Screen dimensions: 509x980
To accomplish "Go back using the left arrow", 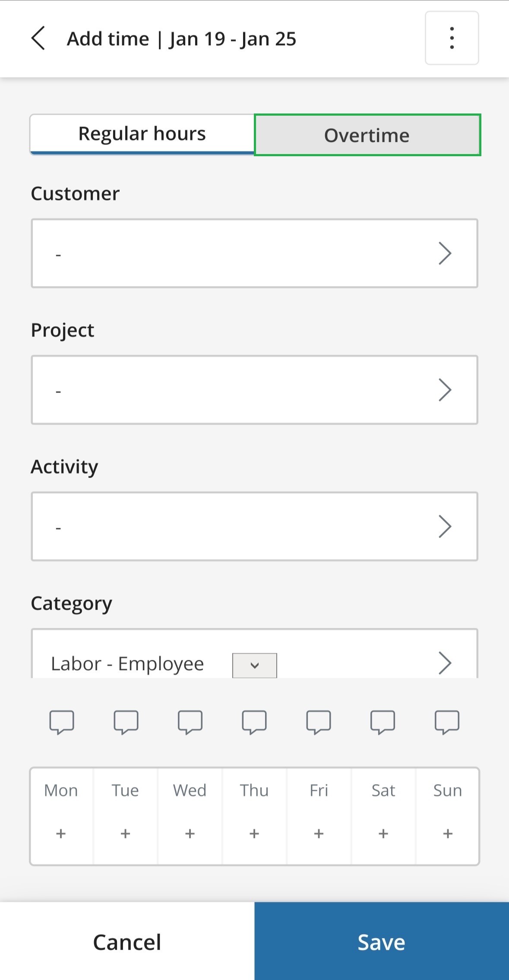I will pyautogui.click(x=38, y=38).
